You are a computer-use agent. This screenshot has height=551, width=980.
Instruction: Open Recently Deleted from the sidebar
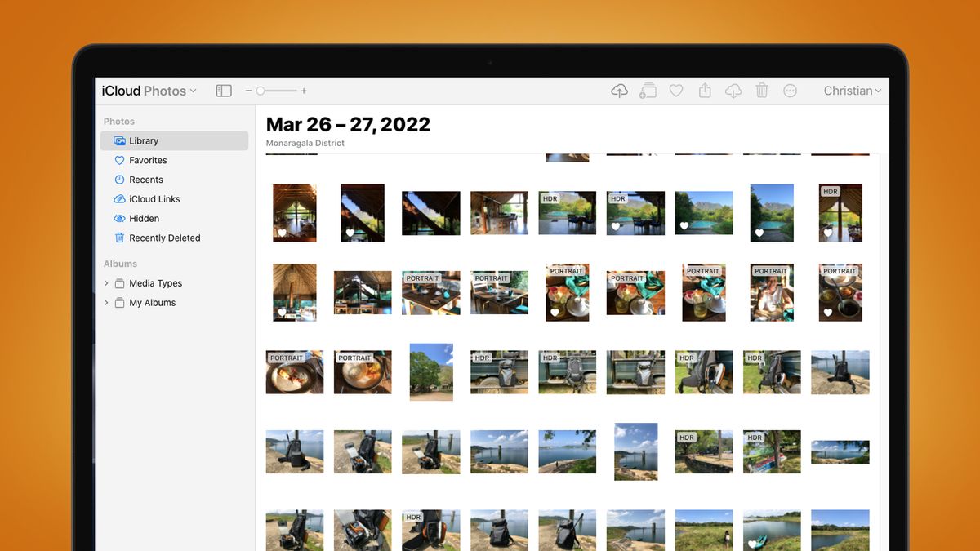[x=163, y=238]
